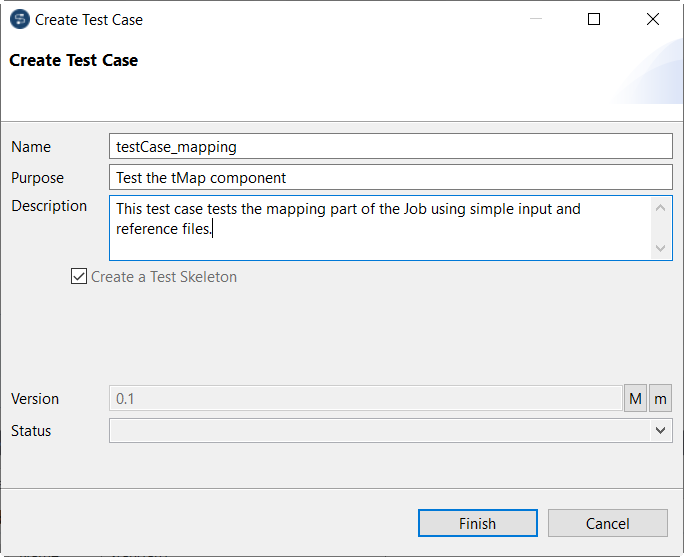Cancel the test case creation

(607, 523)
